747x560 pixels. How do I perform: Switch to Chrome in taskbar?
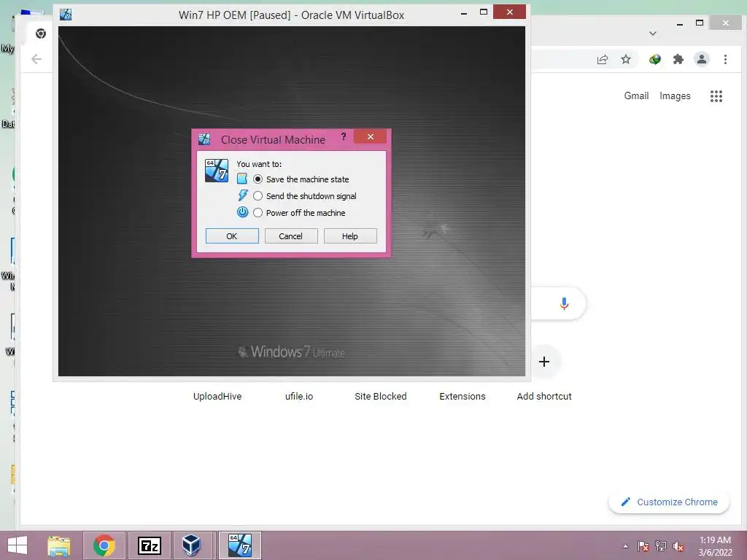tap(104, 545)
